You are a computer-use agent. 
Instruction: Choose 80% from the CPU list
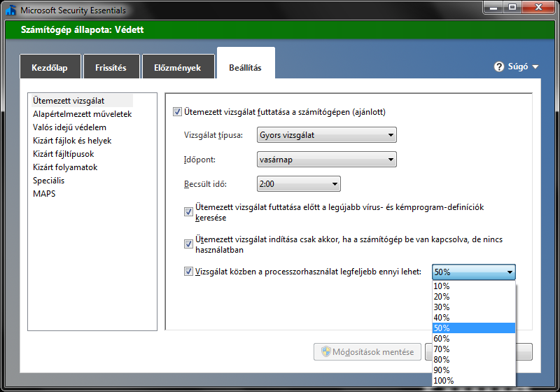coord(474,360)
